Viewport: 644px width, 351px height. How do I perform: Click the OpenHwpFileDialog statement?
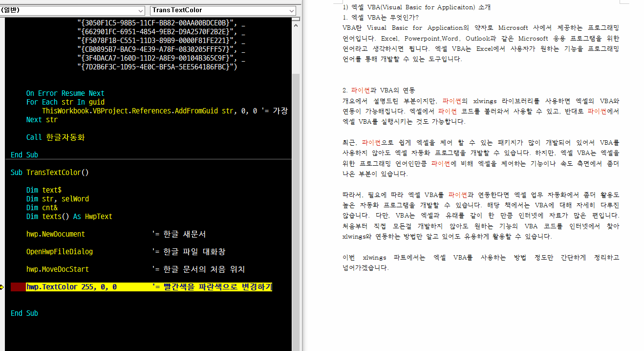(60, 252)
